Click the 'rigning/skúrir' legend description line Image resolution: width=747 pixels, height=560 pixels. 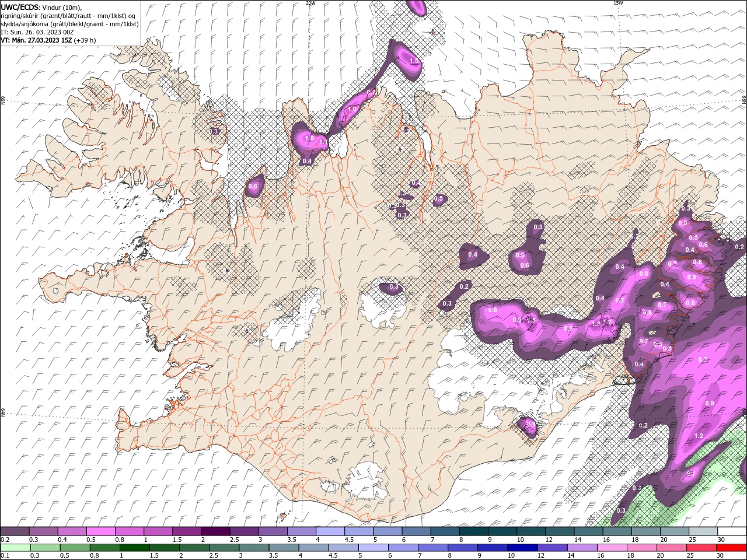click(68, 16)
